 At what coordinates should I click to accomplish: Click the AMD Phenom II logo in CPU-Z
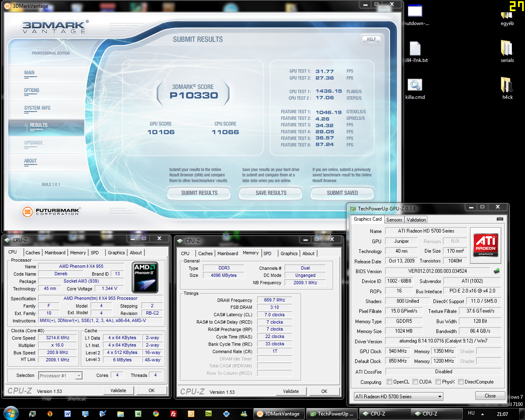(145, 278)
